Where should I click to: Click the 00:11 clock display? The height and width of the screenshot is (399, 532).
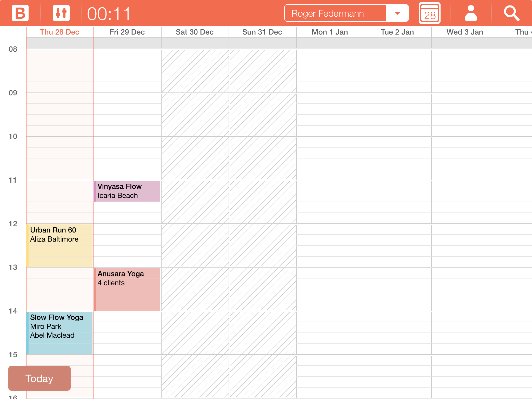pyautogui.click(x=109, y=14)
